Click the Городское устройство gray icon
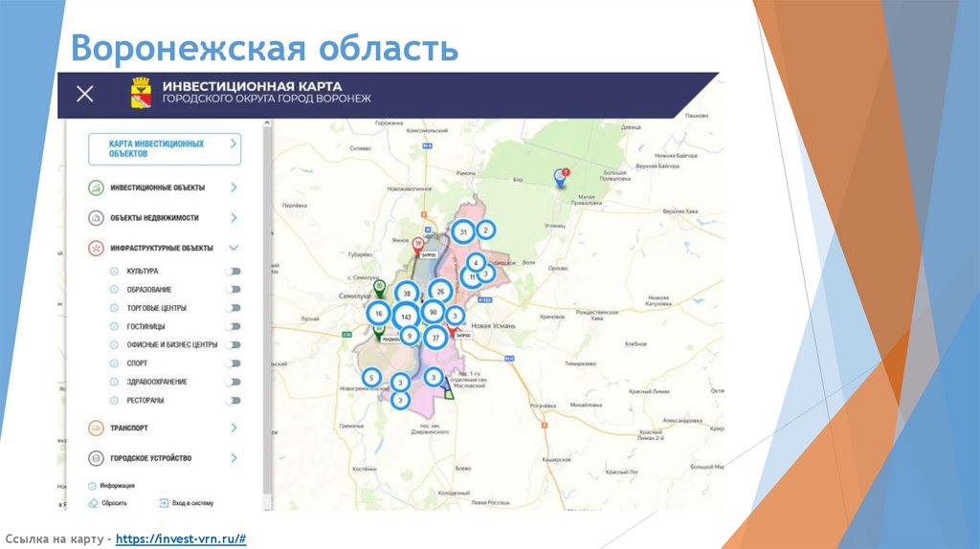The width and height of the screenshot is (980, 549). pos(96,458)
